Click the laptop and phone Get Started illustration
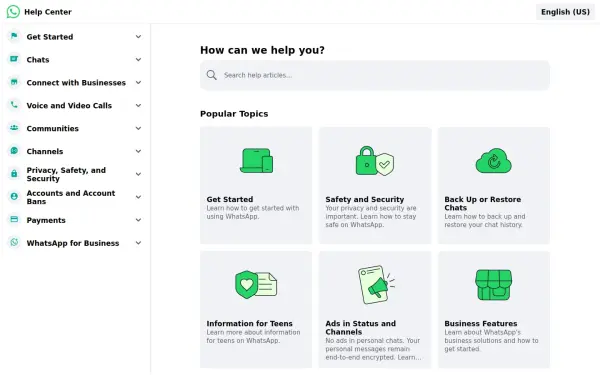 coord(256,161)
